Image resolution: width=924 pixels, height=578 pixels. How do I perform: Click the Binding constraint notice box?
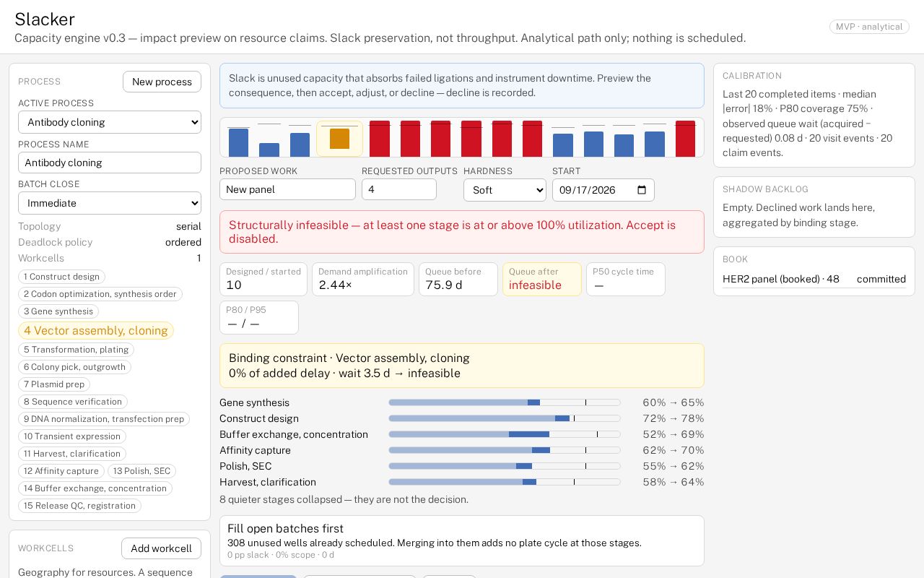point(462,366)
